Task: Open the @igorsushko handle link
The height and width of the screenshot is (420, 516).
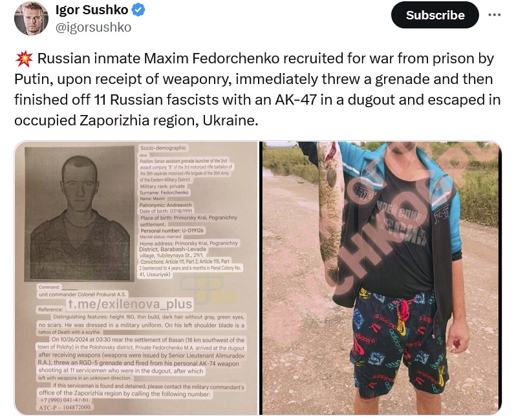Action: tap(94, 27)
